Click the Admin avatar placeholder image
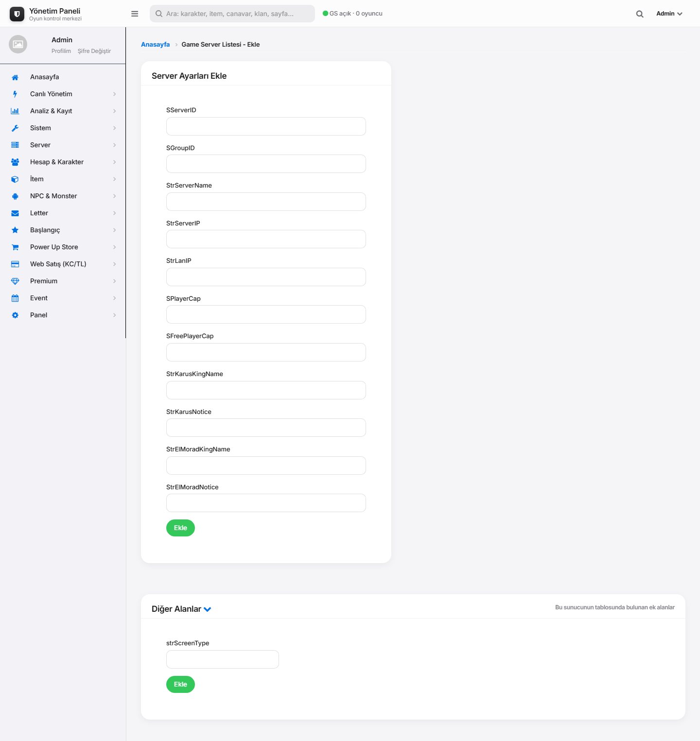This screenshot has height=741, width=700. 18,44
